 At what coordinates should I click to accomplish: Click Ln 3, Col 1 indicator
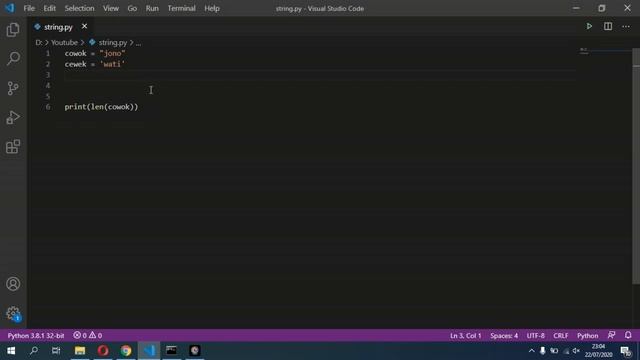(x=466, y=336)
